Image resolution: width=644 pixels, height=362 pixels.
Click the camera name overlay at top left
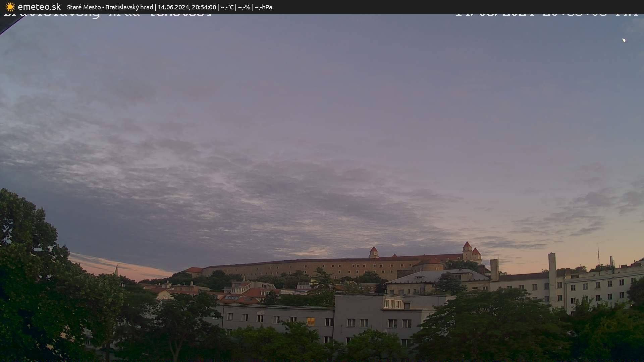pyautogui.click(x=107, y=15)
